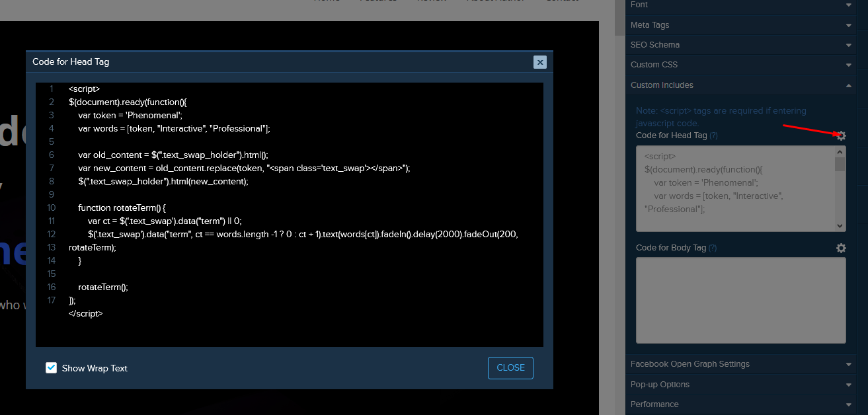Expand Facebook Open Graph Settings section
Image resolution: width=868 pixels, height=415 pixels.
[x=741, y=364]
